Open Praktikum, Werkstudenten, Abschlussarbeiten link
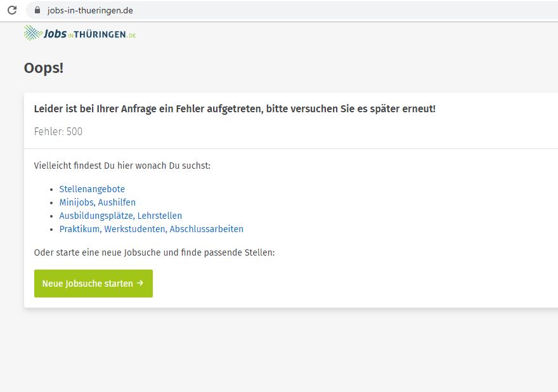 (151, 229)
